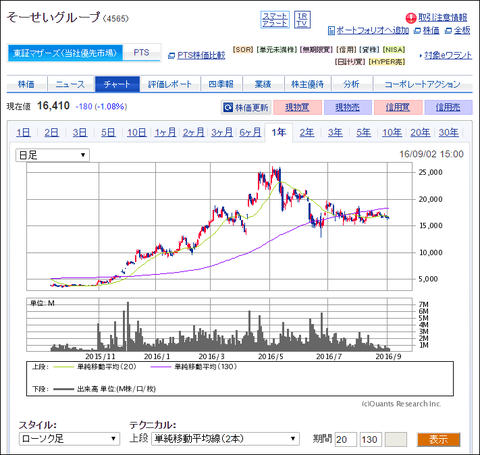Click the empty third period field
Viewport: 480px width, 455px height.
(x=396, y=439)
